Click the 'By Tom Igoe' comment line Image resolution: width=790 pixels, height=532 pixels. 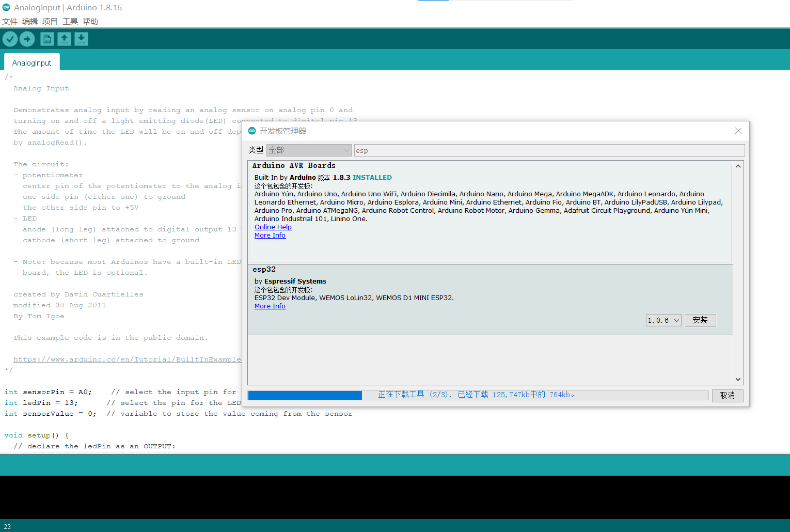[x=39, y=316]
